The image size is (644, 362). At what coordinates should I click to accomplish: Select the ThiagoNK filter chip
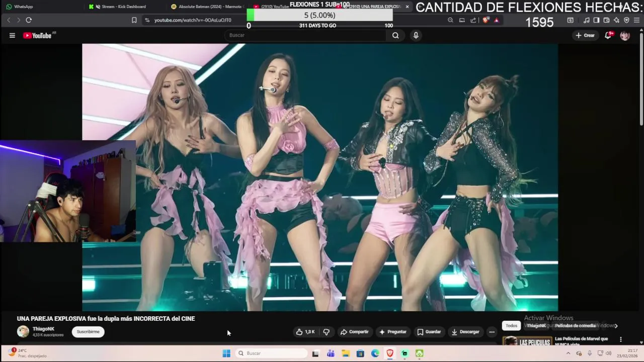click(536, 326)
